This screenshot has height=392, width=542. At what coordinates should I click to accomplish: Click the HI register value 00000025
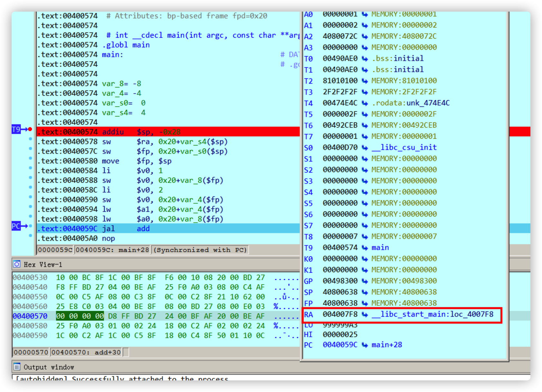[340, 335]
